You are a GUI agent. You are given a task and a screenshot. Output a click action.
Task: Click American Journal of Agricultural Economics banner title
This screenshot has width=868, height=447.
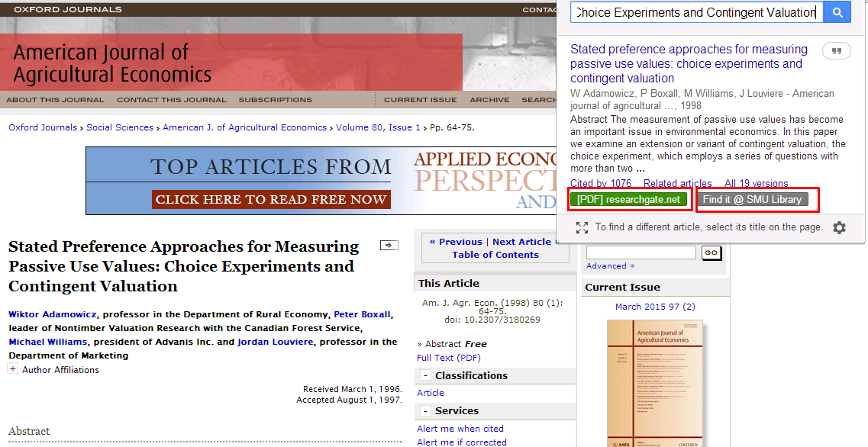click(x=111, y=63)
